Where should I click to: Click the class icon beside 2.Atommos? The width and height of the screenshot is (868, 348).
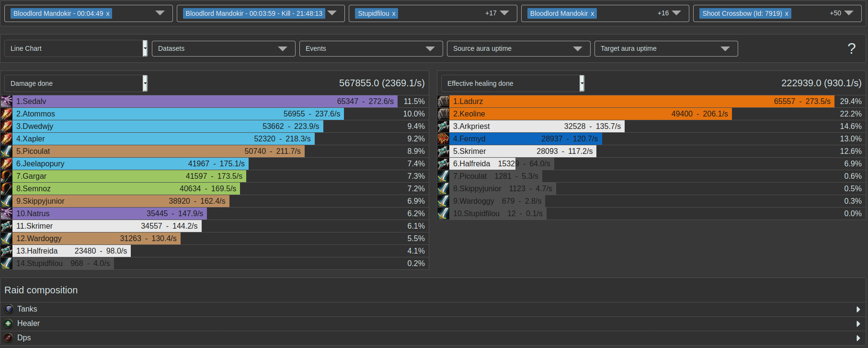tap(6, 114)
